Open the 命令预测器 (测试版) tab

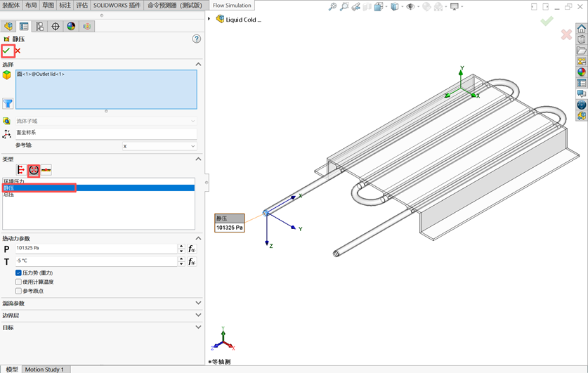(x=175, y=5)
